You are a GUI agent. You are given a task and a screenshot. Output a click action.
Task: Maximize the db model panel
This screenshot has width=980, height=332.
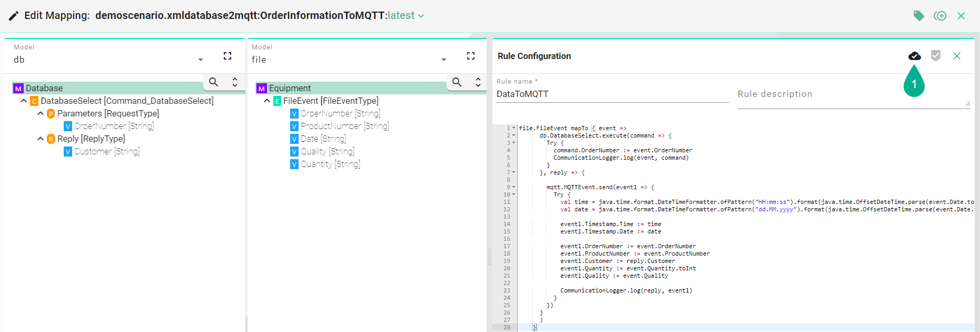[227, 56]
